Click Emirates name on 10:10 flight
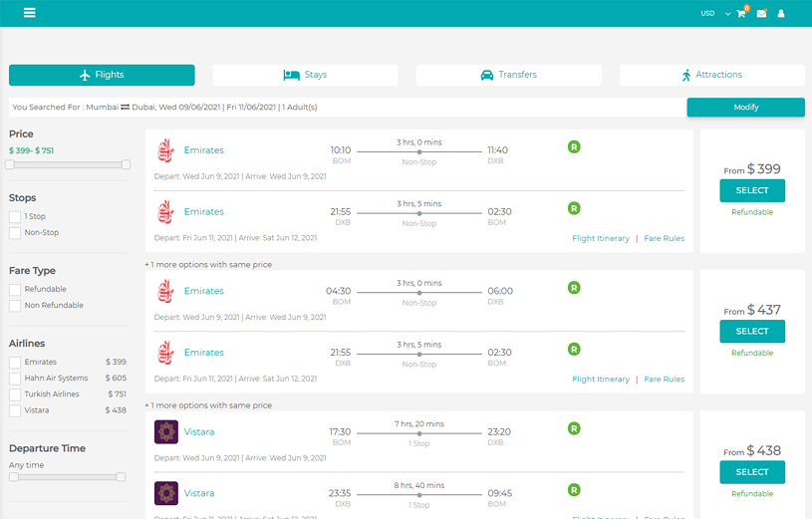812x519 pixels. pyautogui.click(x=204, y=150)
